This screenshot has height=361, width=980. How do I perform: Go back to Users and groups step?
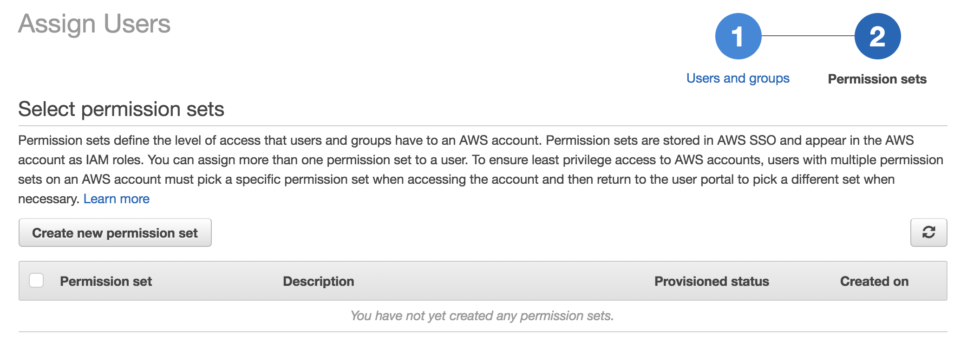(738, 78)
